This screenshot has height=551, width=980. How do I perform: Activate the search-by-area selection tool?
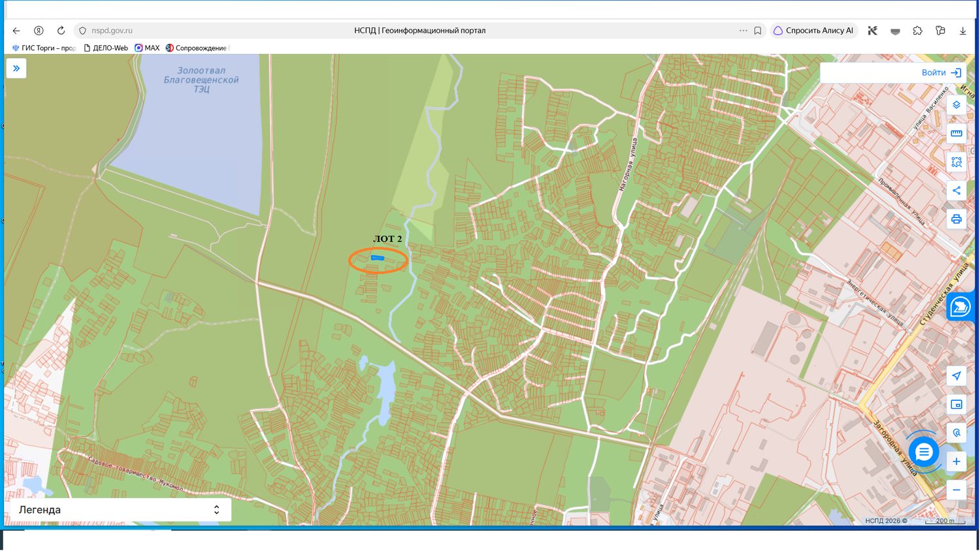[956, 162]
